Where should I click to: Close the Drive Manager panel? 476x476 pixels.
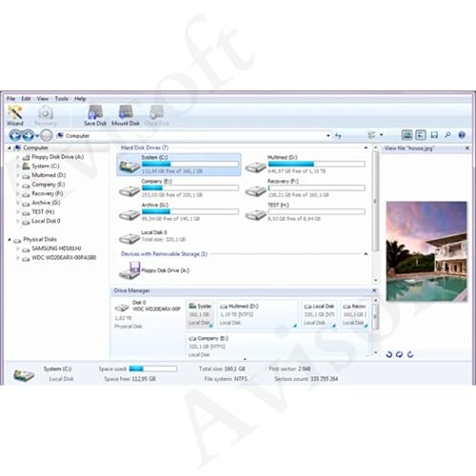point(374,290)
